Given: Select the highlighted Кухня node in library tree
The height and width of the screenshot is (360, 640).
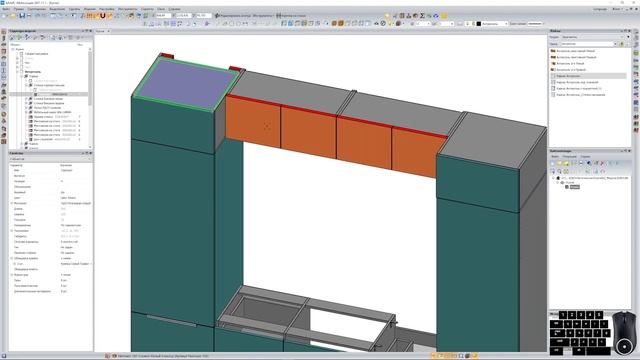Looking at the screenshot, I should [574, 187].
